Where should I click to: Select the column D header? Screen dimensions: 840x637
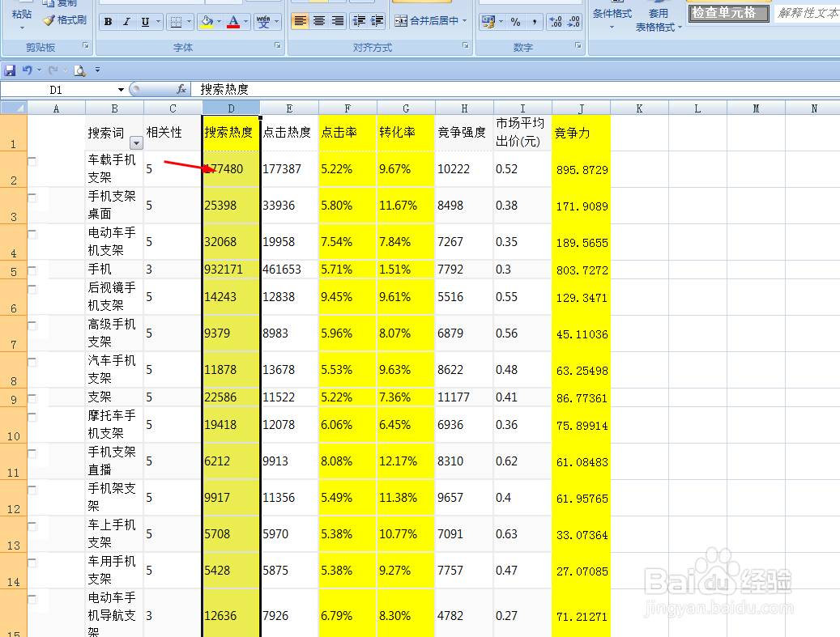[x=231, y=107]
